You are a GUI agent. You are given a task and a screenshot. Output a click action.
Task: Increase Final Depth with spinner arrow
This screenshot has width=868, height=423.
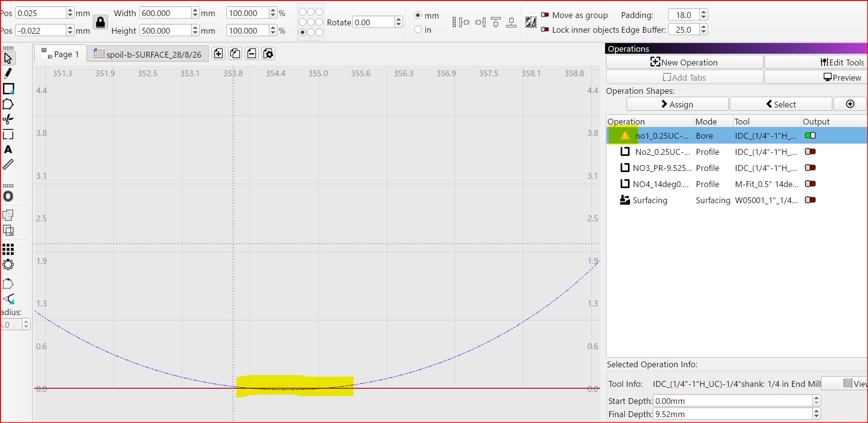tap(816, 411)
